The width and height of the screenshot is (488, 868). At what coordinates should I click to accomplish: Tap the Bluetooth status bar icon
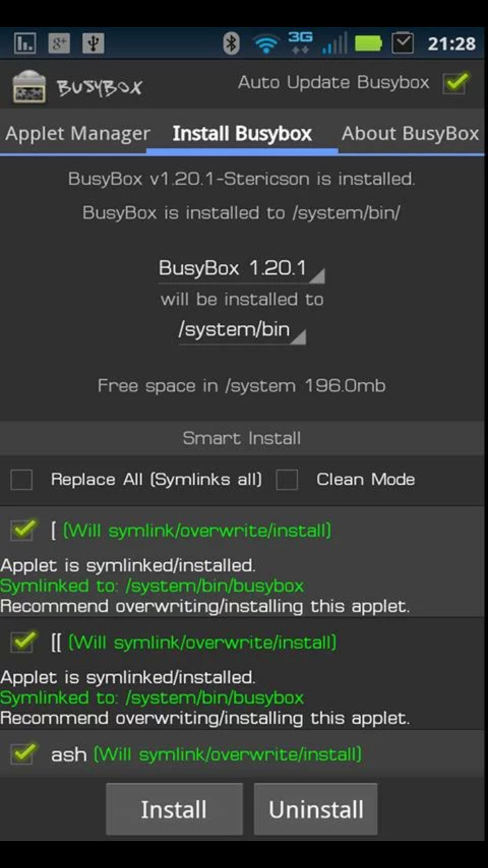(x=232, y=44)
